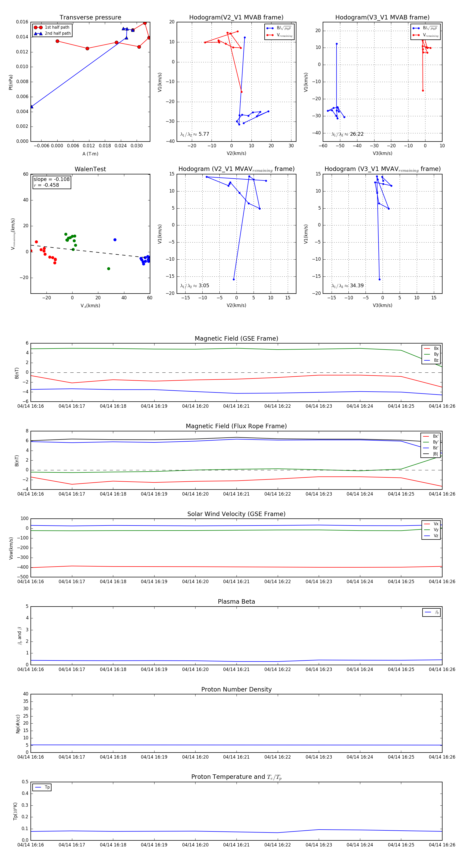Image resolution: width=473 pixels, height=868 pixels.
Task: Click the Hodogram (V2_V1 MVAV remaining frame) title
Action: click(x=236, y=169)
